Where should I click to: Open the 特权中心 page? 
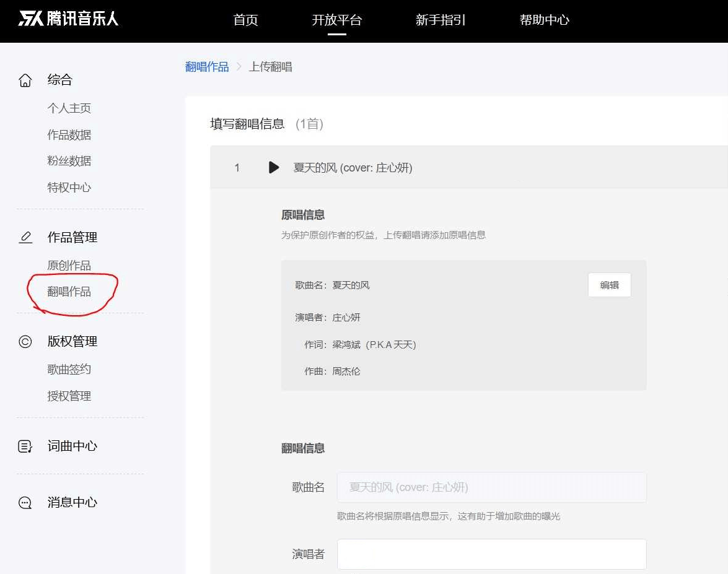point(69,188)
